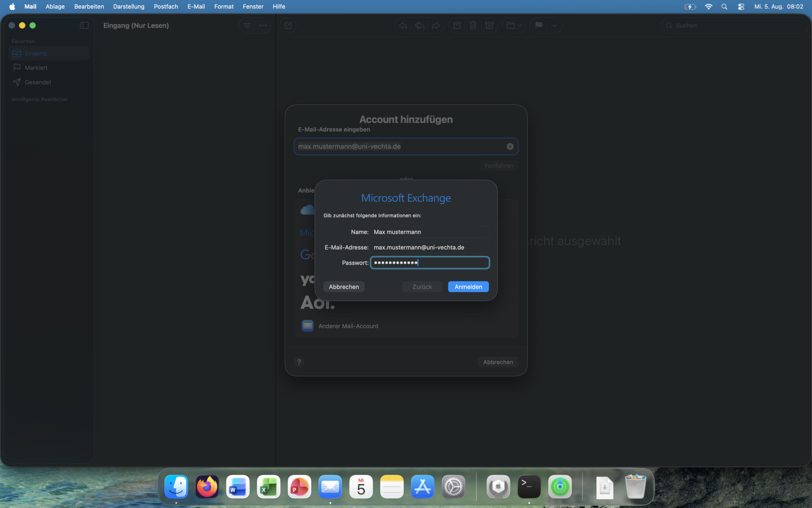Open Notes from the Dock
Image resolution: width=812 pixels, height=508 pixels.
point(391,487)
